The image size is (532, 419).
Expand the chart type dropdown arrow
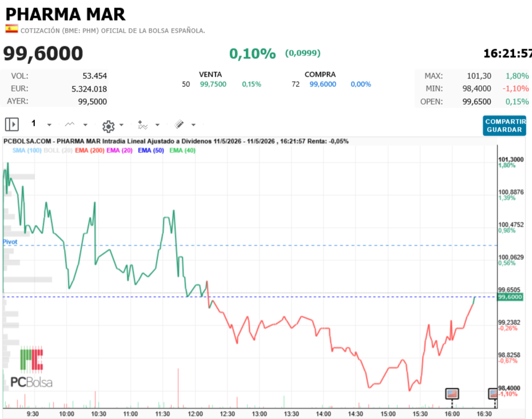85,125
